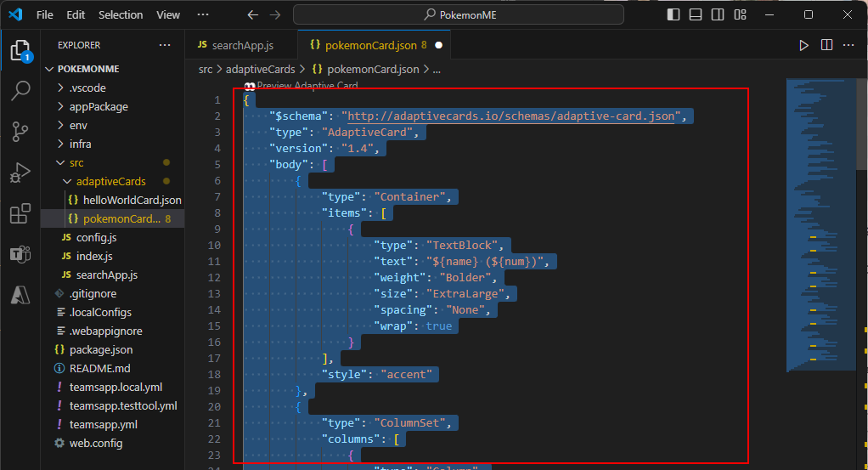Click the PokemonME command center search box

point(459,15)
